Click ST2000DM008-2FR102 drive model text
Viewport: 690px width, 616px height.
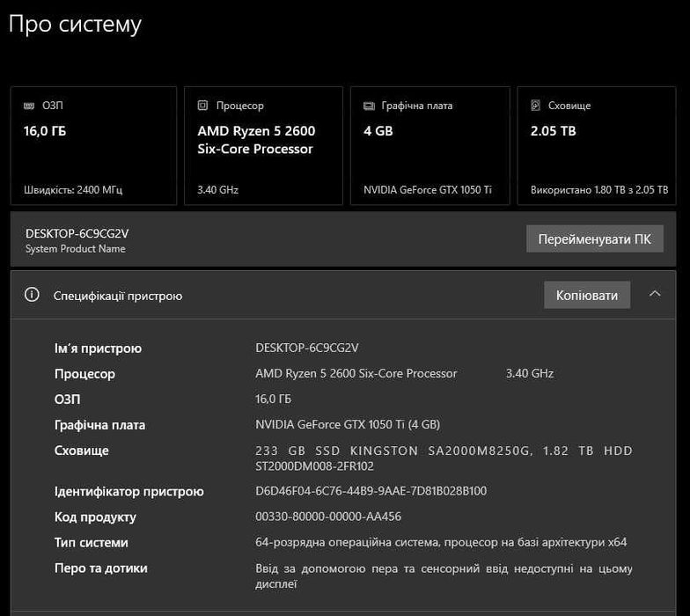314,466
